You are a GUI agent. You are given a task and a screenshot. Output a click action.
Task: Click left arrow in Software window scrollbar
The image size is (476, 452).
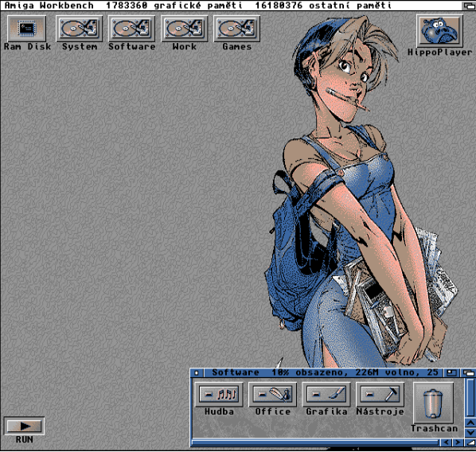[x=446, y=442]
